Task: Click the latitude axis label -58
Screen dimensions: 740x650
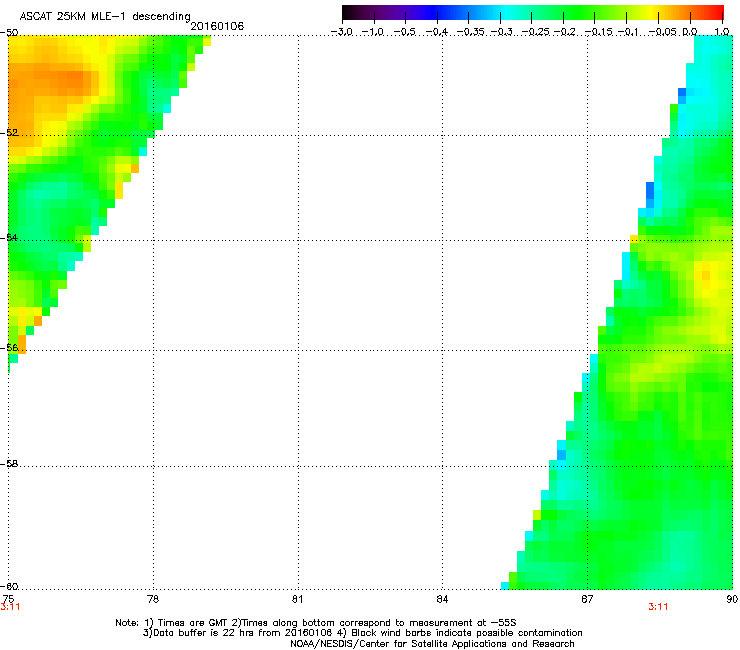Action: click(x=9, y=464)
